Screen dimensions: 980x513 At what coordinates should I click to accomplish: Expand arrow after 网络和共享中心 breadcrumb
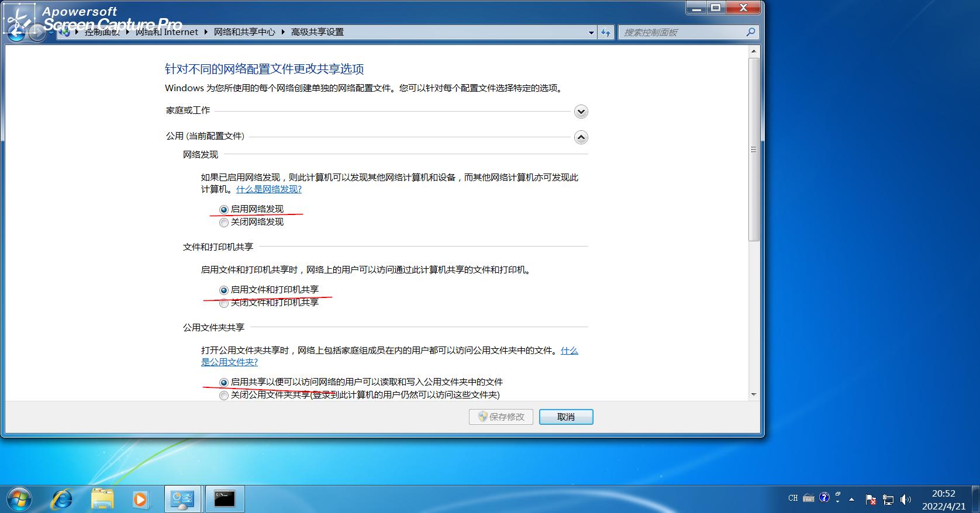pos(284,32)
